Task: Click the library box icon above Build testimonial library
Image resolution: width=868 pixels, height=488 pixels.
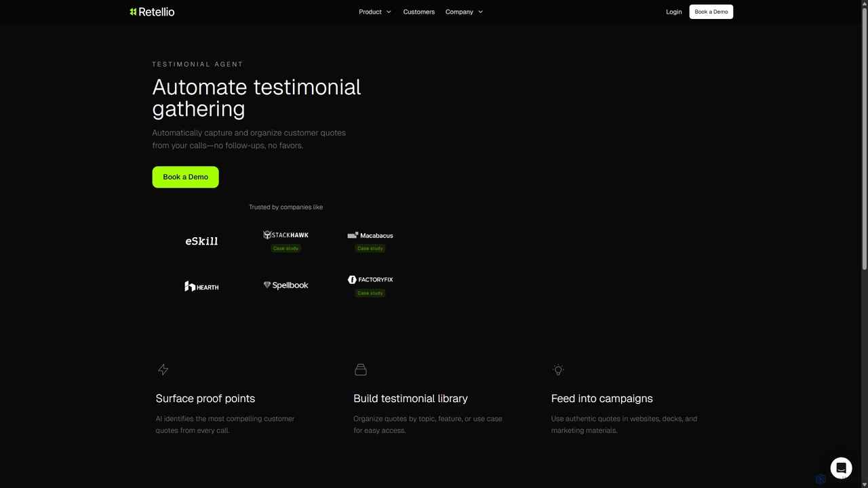Action: click(361, 369)
